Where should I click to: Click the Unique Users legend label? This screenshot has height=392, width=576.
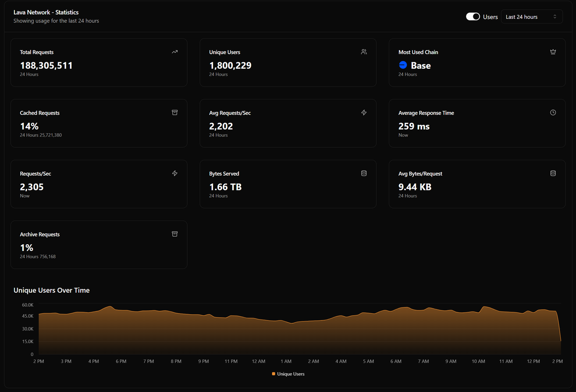[x=291, y=374]
